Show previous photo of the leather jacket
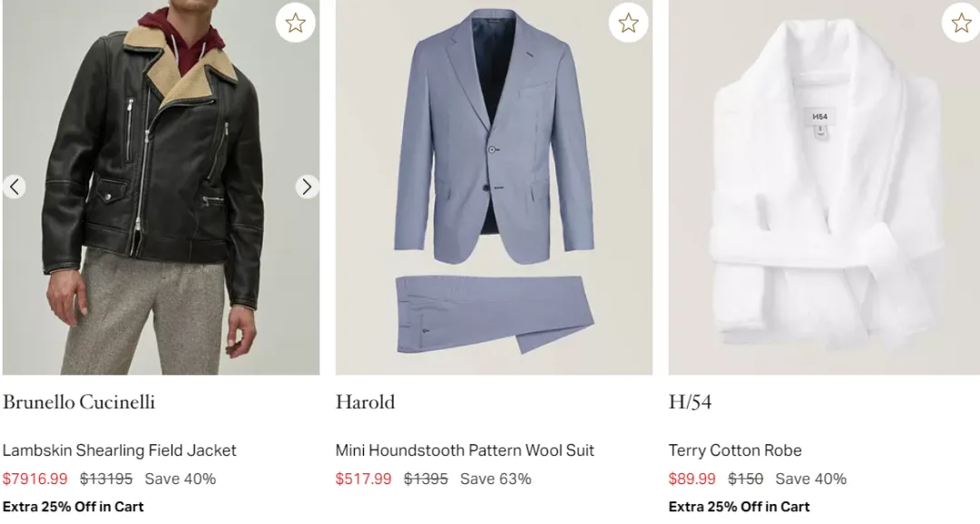The height and width of the screenshot is (524, 980). pos(14,187)
